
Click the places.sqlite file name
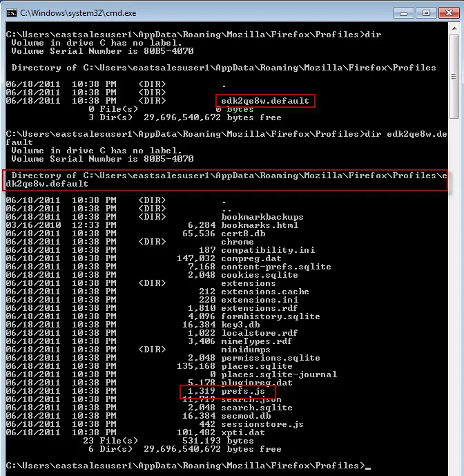[x=257, y=366]
